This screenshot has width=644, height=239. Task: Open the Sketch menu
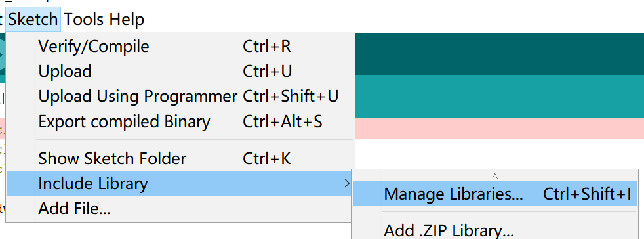pos(33,19)
